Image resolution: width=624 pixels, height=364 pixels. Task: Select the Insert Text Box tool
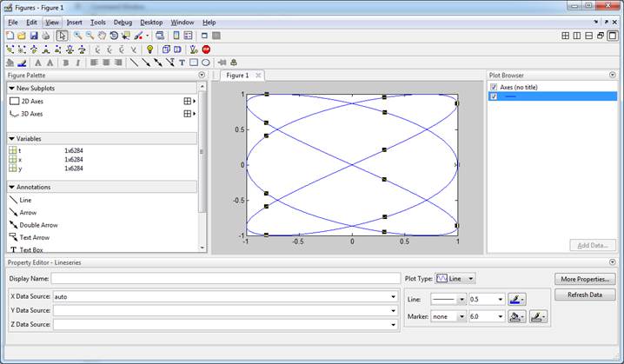182,63
